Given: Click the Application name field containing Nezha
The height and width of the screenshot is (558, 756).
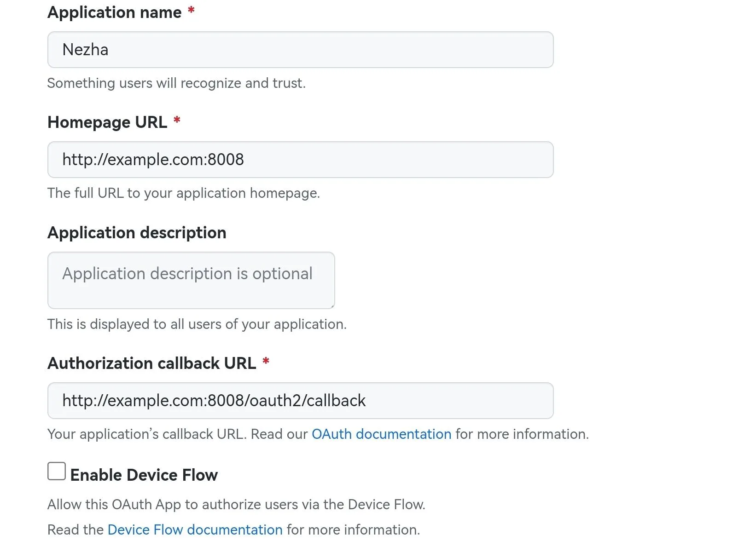Looking at the screenshot, I should [x=300, y=50].
